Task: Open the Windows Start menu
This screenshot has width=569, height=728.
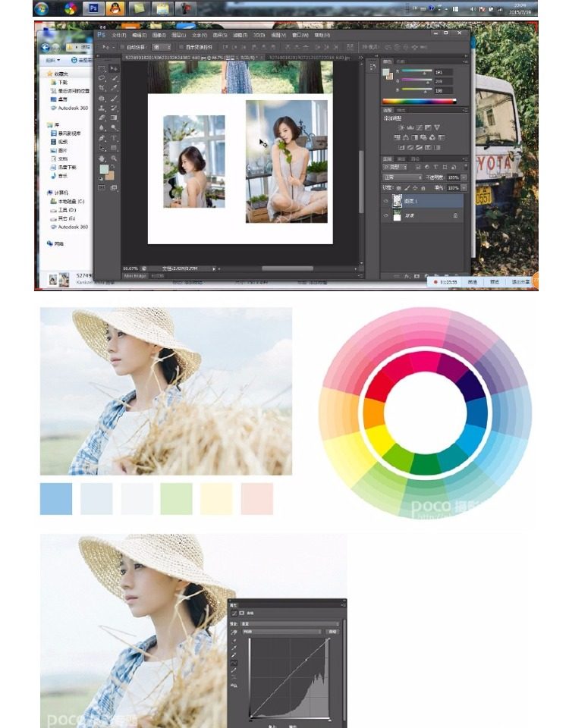Action: (41, 8)
